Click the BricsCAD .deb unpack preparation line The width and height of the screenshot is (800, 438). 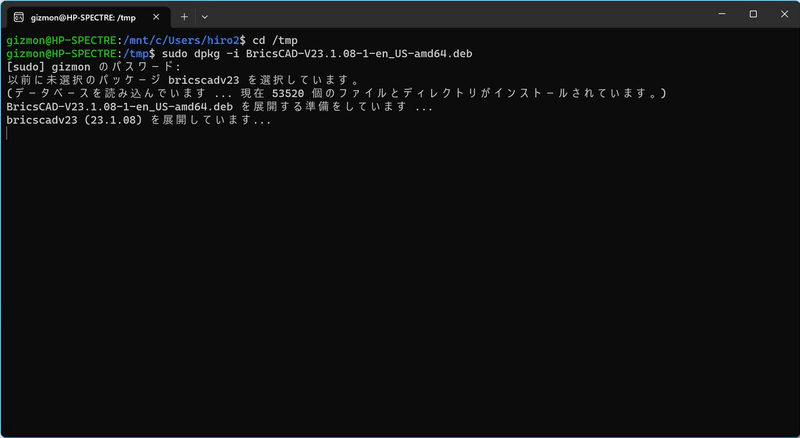219,107
